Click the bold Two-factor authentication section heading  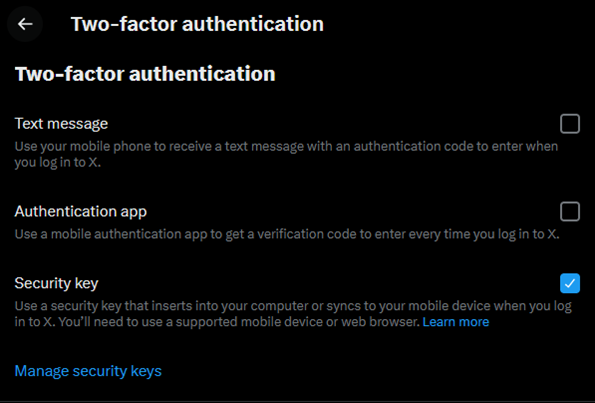point(145,74)
